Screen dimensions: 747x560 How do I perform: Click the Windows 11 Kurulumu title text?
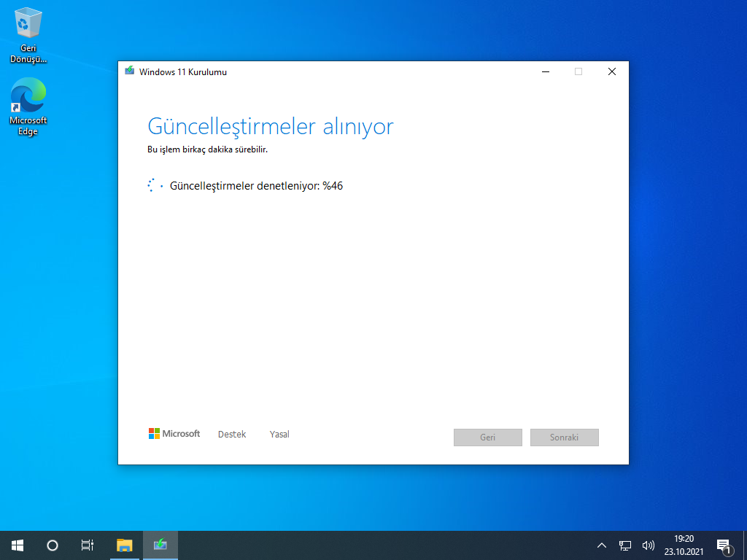(183, 72)
